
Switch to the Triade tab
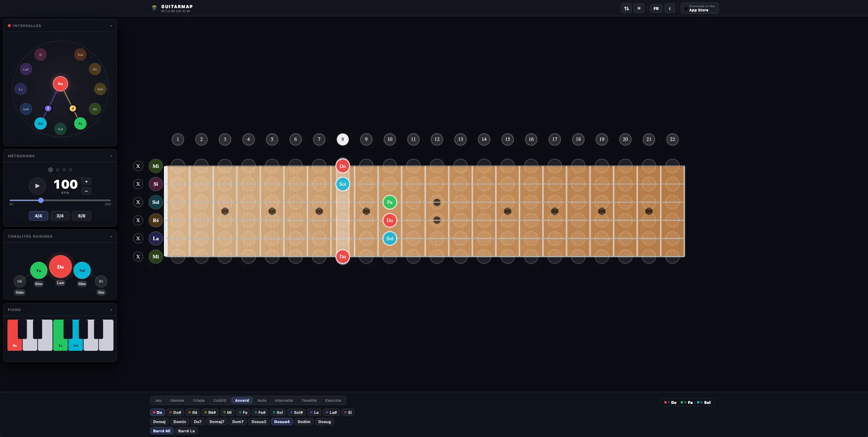(199, 400)
